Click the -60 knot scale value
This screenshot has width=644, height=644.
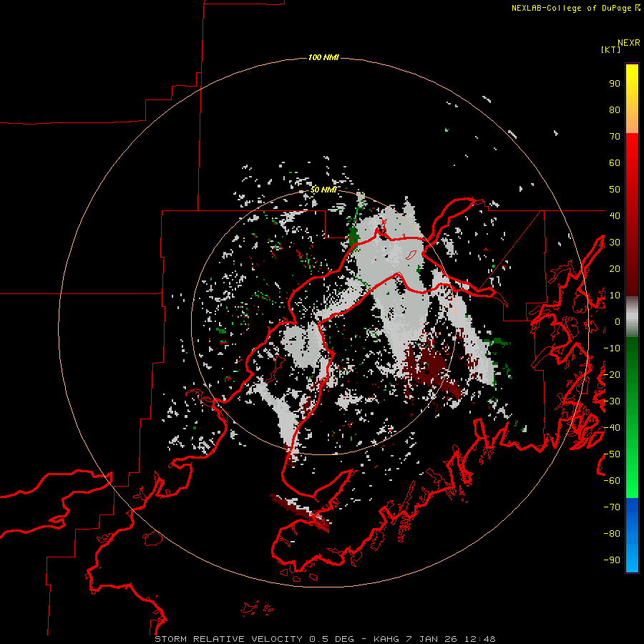click(612, 481)
